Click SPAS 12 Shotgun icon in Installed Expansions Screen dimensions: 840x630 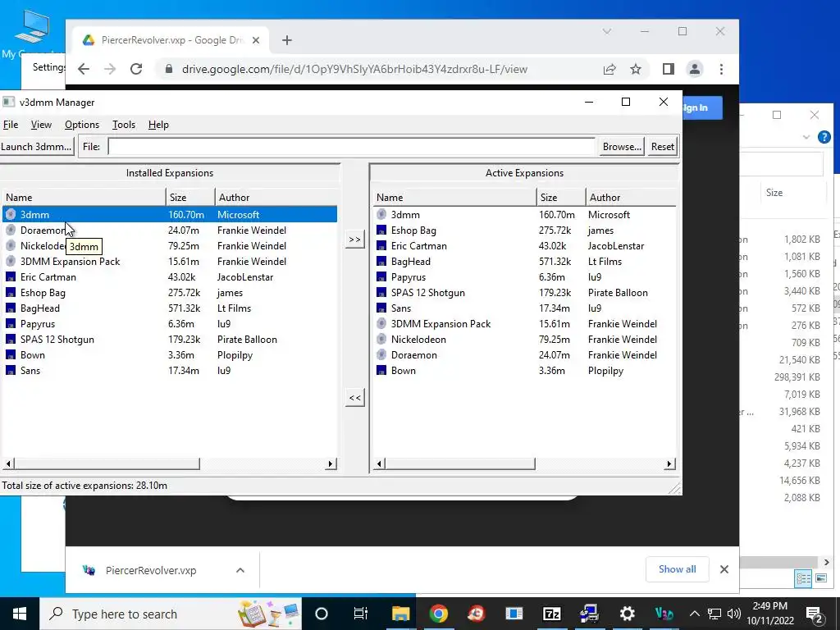(x=10, y=339)
